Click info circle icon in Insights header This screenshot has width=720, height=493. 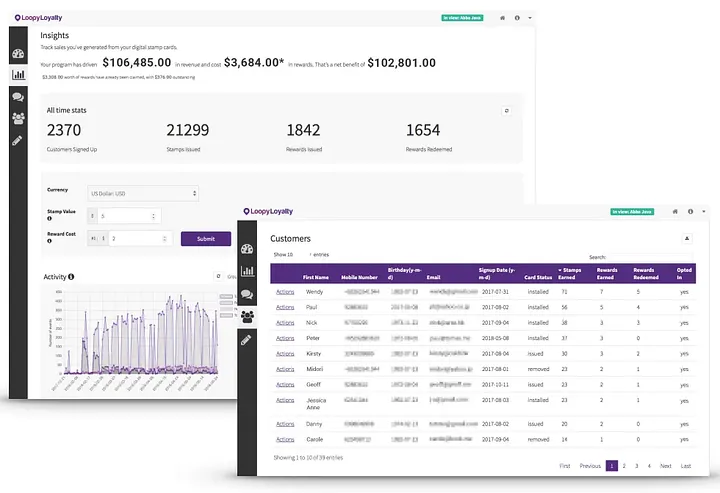[x=517, y=18]
